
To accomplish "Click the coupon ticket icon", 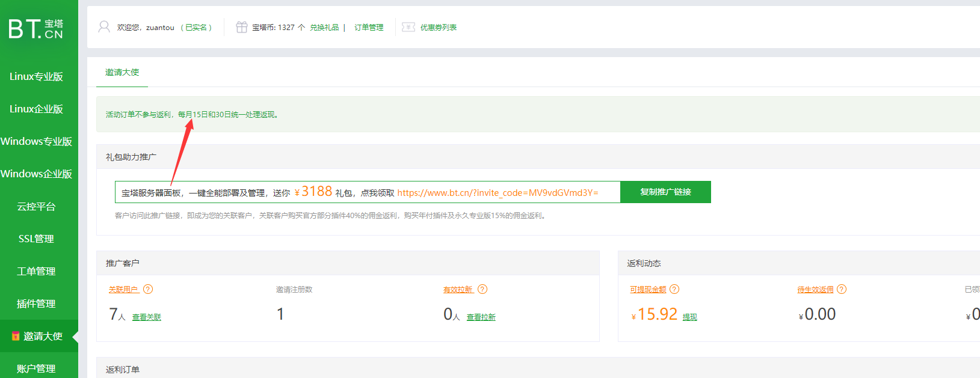I will (x=408, y=27).
